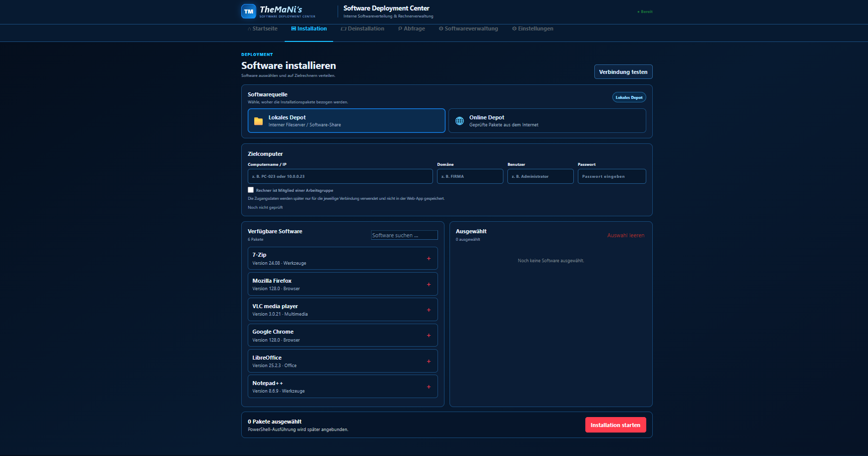Focus the Passwort input field
The image size is (868, 456).
pos(612,176)
